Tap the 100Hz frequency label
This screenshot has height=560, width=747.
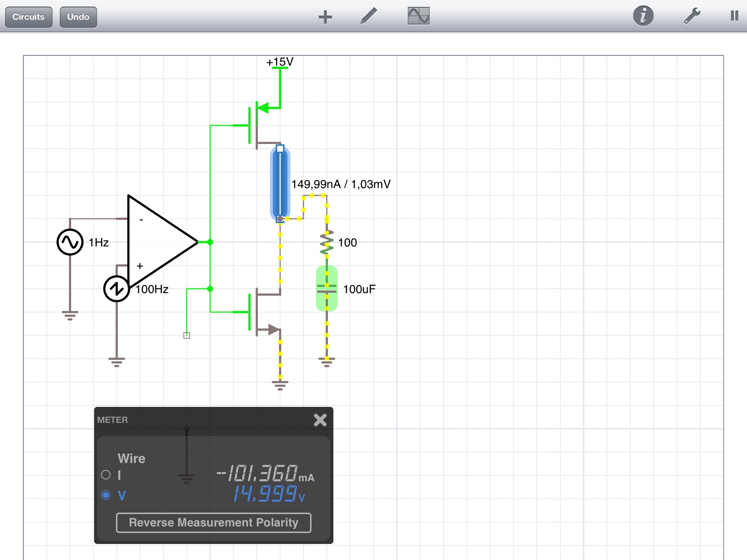[x=152, y=289]
